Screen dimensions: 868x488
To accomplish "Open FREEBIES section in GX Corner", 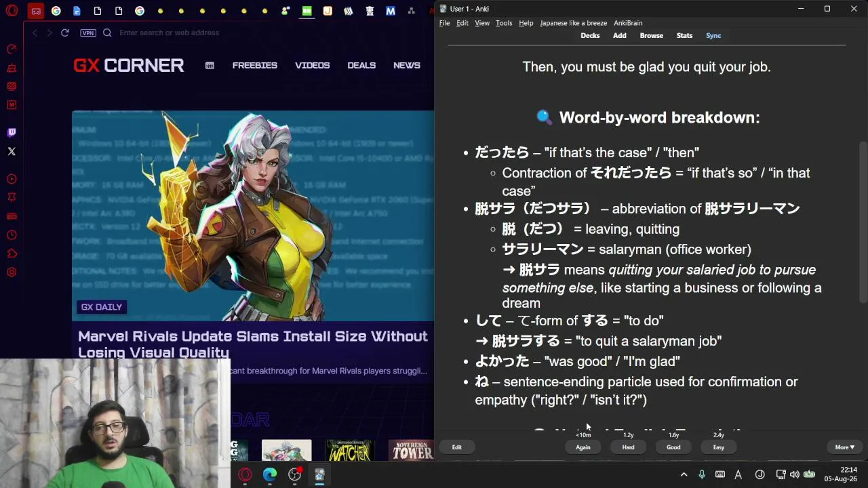I will (x=255, y=65).
